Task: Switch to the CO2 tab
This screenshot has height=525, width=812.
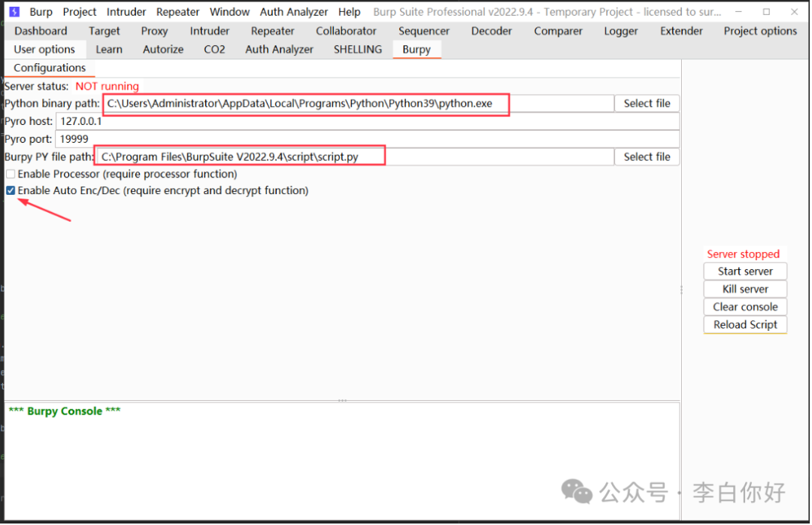Action: pyautogui.click(x=214, y=50)
